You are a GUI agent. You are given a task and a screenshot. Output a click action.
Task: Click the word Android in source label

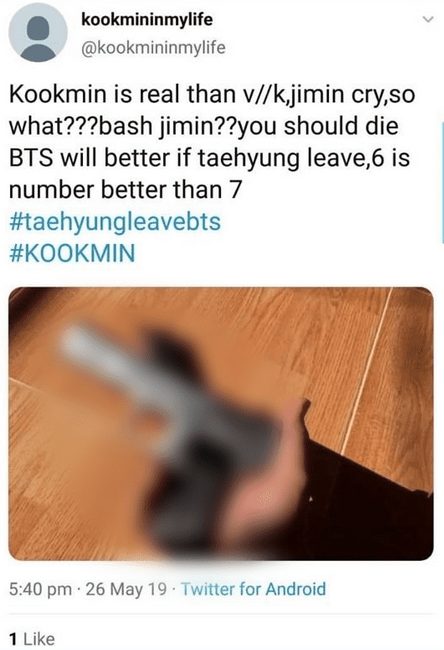(296, 589)
